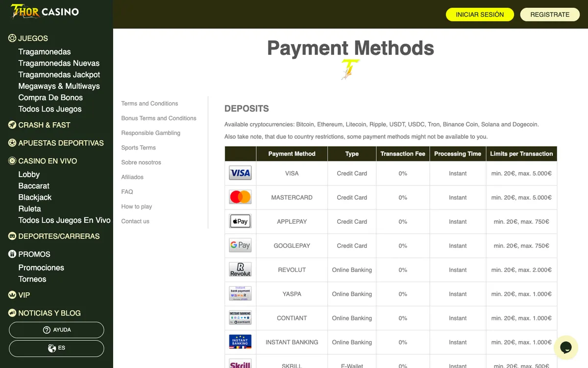Click the Transaction Fee column header
588x368 pixels.
(403, 154)
